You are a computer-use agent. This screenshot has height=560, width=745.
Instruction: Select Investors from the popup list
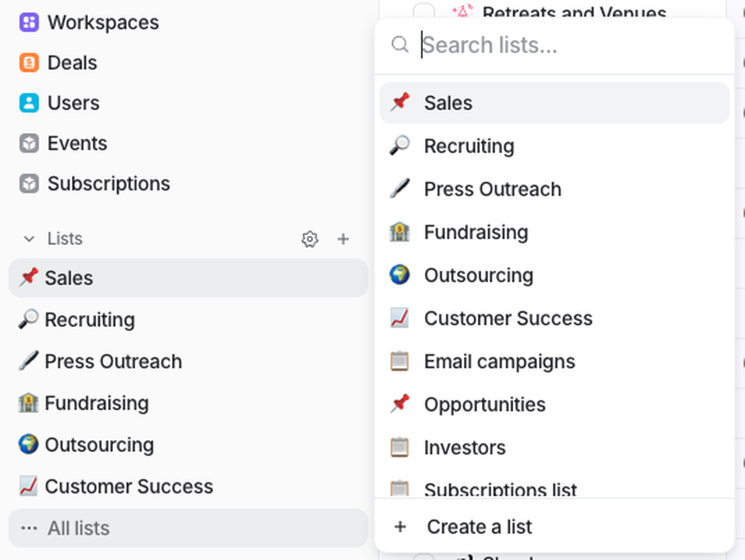coord(464,447)
